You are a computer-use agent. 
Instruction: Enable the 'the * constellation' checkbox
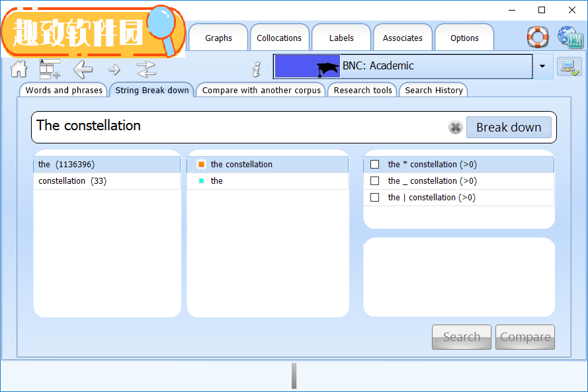[375, 165]
